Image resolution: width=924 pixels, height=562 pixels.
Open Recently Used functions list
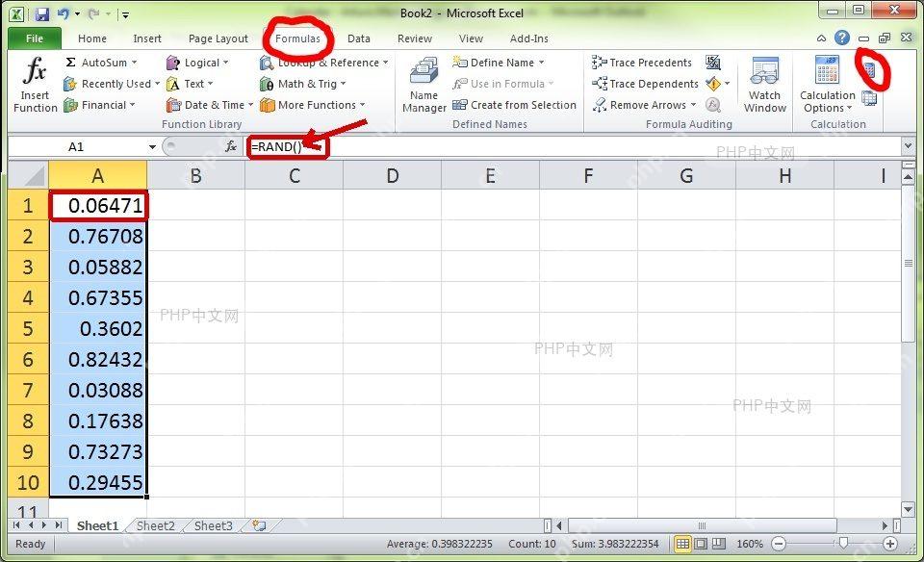click(x=112, y=84)
